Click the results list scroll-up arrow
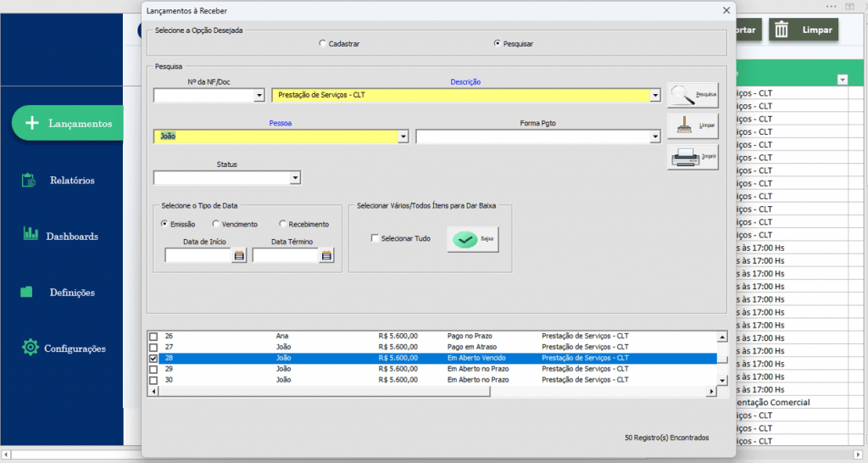The height and width of the screenshot is (463, 868). [722, 337]
